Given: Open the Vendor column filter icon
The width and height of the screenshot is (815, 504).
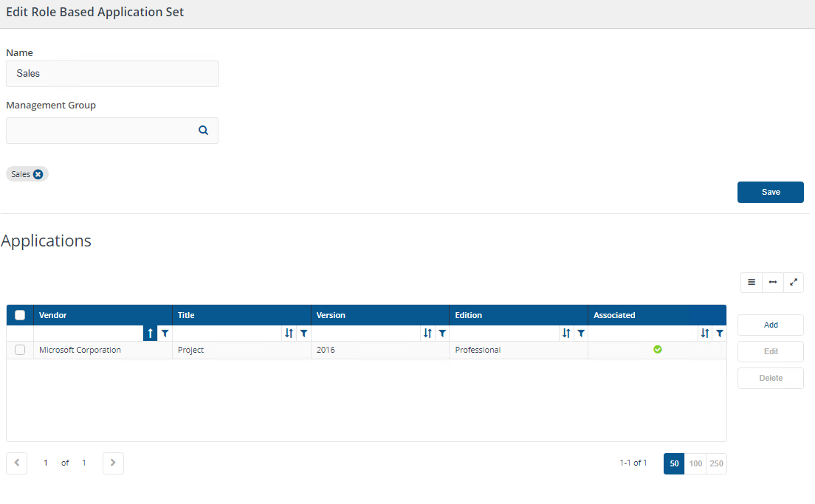Looking at the screenshot, I should click(x=165, y=334).
